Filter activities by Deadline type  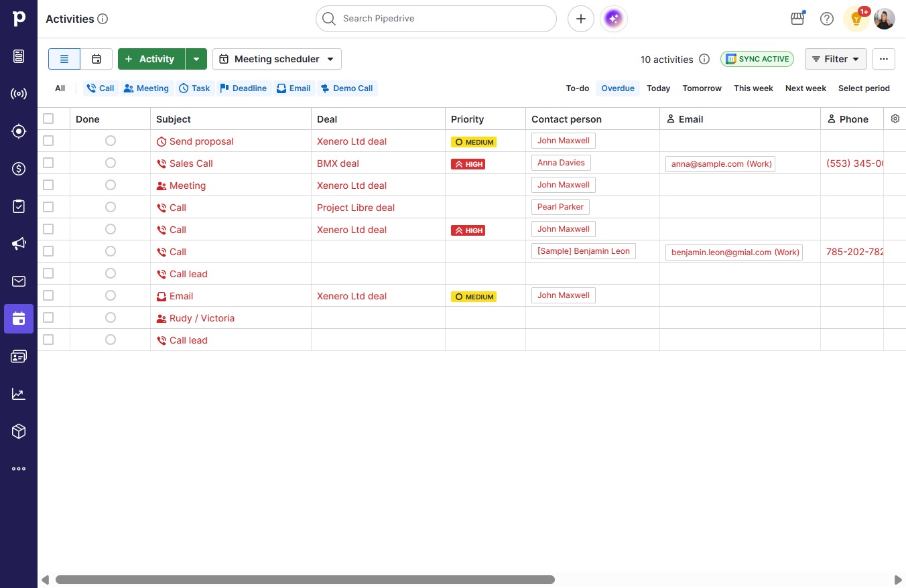[243, 88]
